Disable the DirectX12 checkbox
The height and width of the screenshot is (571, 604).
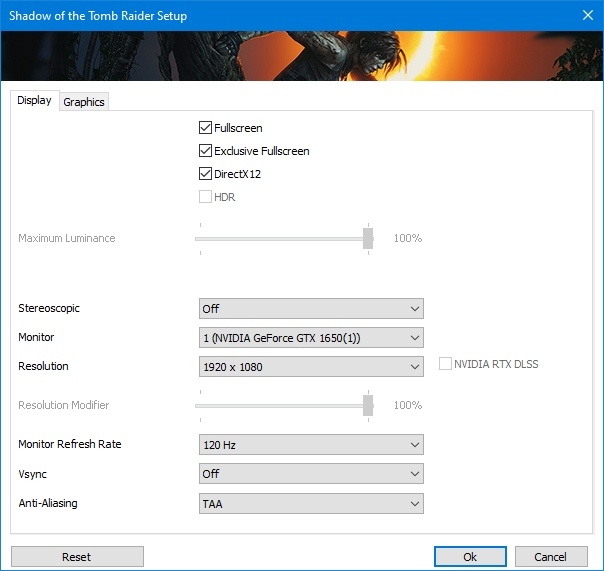[x=206, y=174]
